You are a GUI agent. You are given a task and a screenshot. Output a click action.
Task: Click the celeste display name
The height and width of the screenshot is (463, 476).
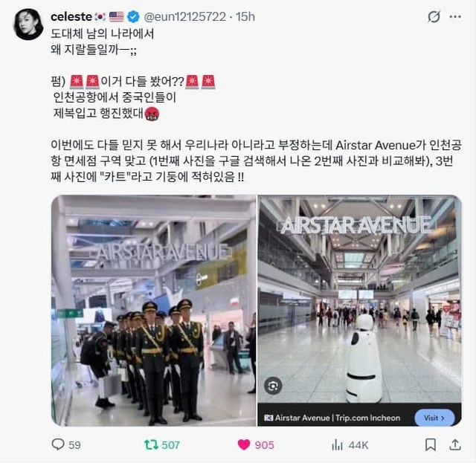[71, 16]
